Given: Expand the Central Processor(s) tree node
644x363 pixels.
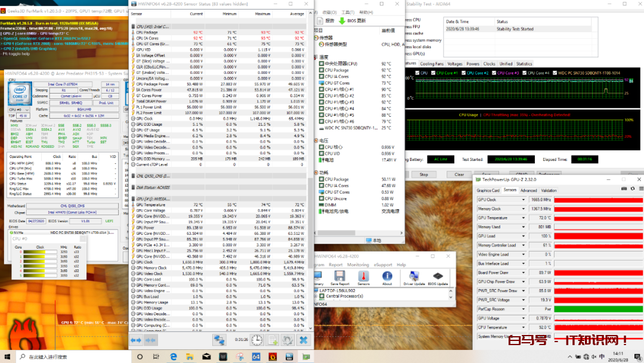Looking at the screenshot, I should 316,296.
